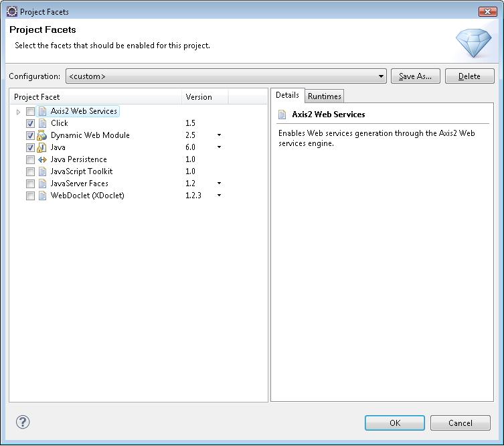
Task: Select the JavaServer Faces label
Action: (x=80, y=183)
